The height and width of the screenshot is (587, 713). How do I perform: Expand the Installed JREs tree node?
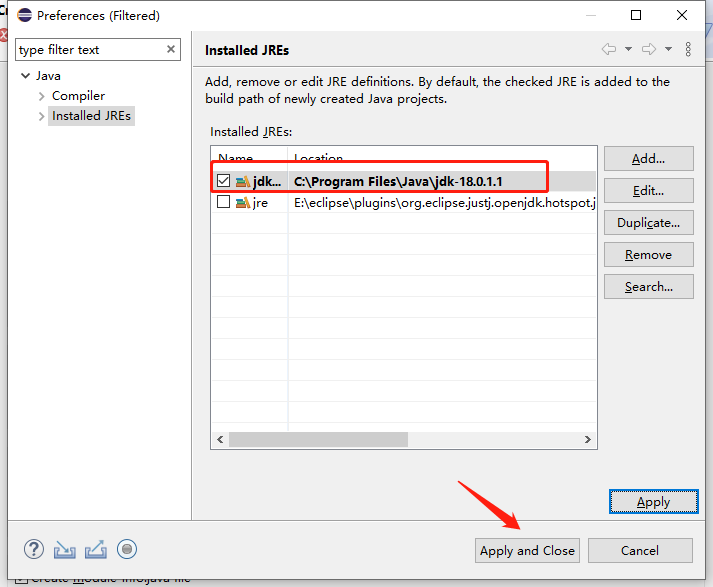(41, 116)
